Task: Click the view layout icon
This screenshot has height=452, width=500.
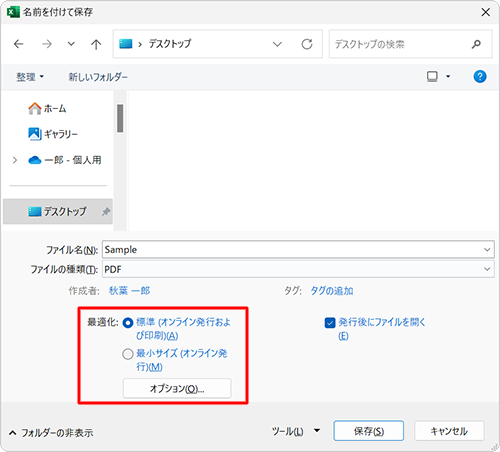Action: (432, 77)
